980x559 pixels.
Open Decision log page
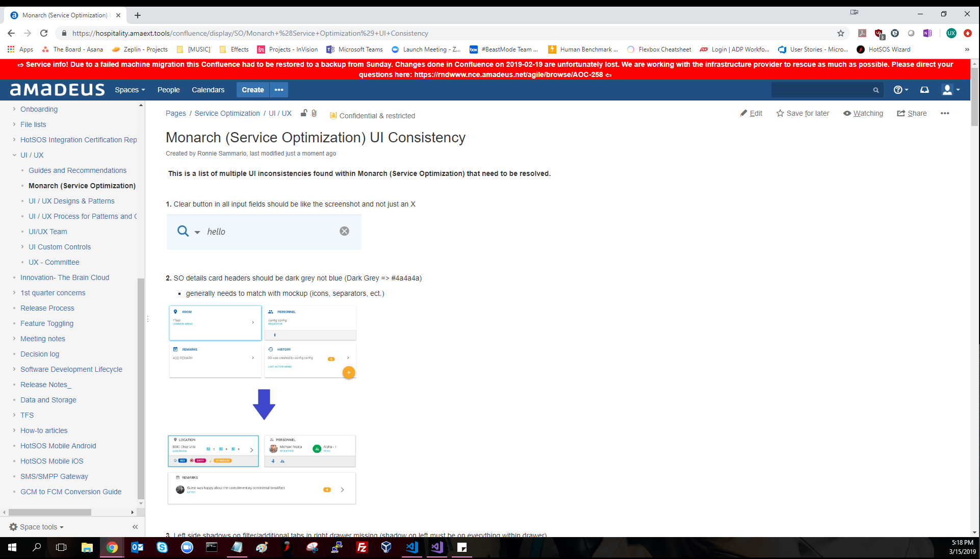40,354
